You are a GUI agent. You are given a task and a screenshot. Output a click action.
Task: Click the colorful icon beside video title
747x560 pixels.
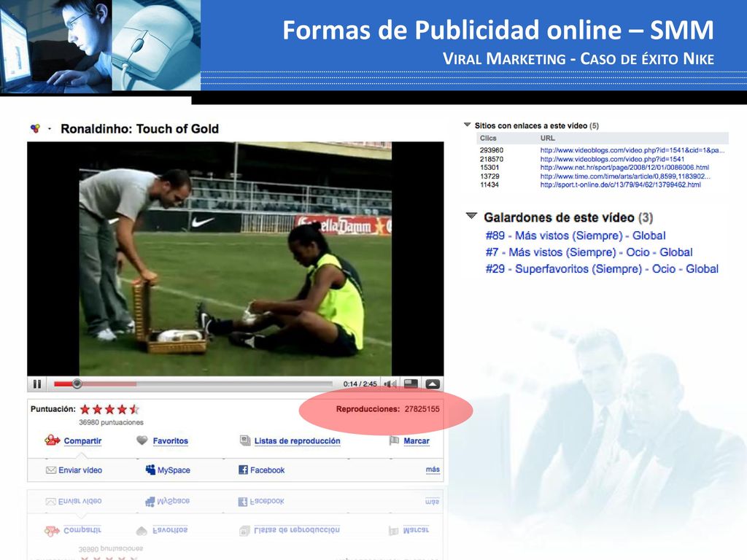tap(35, 128)
